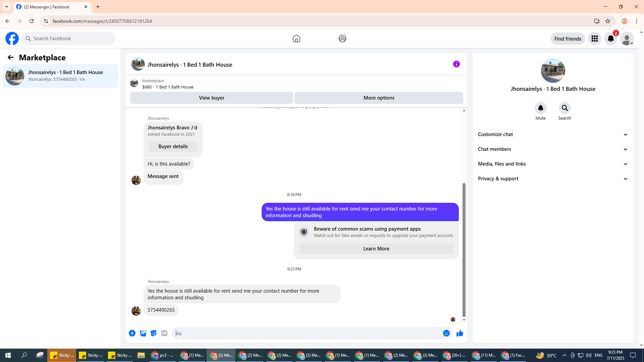Viewport: 644px width, 362px height.
Task: Expand Customize chat section
Action: [553, 134]
